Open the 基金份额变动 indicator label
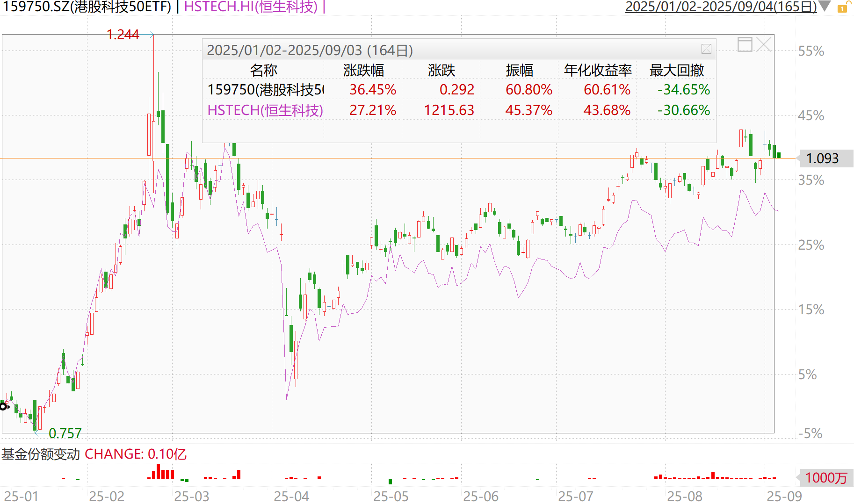The height and width of the screenshot is (504, 854). tap(41, 454)
